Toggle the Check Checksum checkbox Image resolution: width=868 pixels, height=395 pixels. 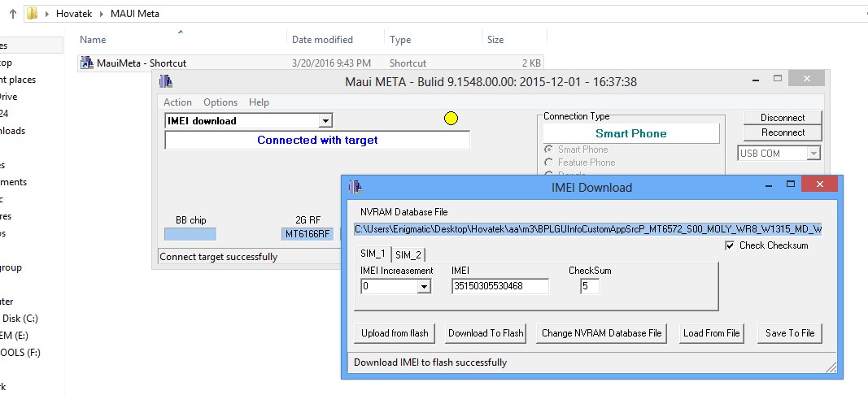(x=730, y=245)
